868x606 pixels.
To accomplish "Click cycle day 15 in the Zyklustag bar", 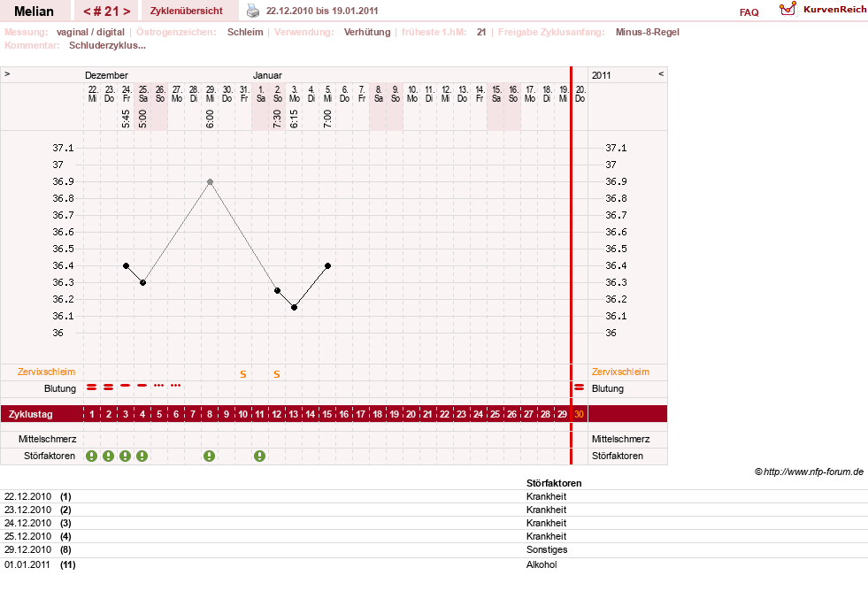I will pos(327,414).
